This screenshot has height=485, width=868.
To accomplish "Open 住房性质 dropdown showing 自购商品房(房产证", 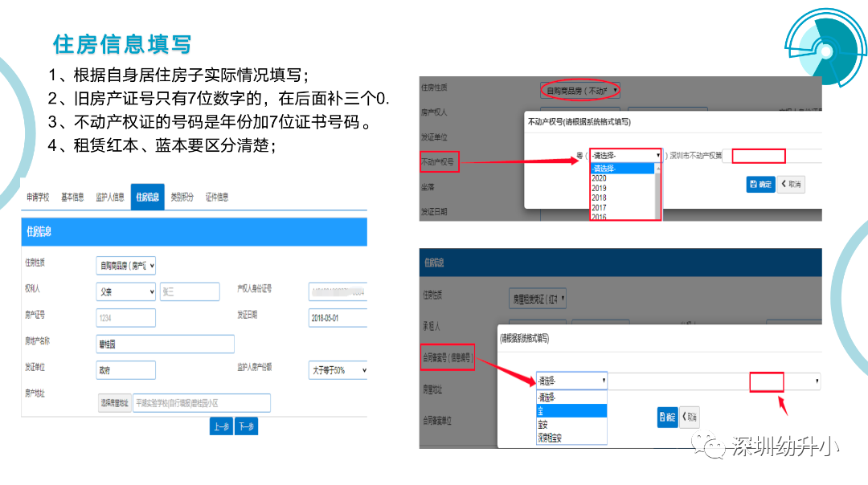I will click(x=125, y=266).
